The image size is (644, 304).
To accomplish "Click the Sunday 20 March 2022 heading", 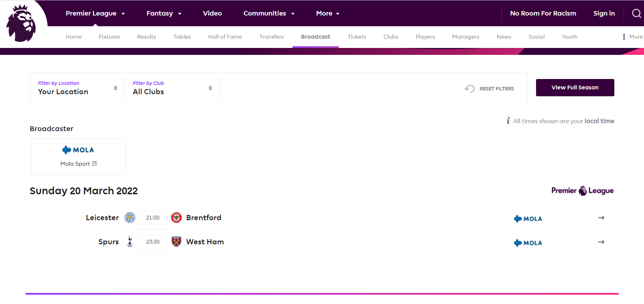I will coord(84,191).
